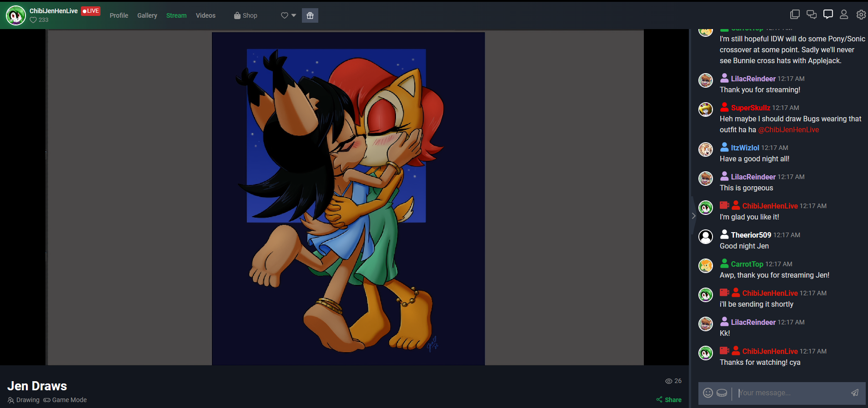
Task: Send the chat message with paper plane icon
Action: [855, 393]
